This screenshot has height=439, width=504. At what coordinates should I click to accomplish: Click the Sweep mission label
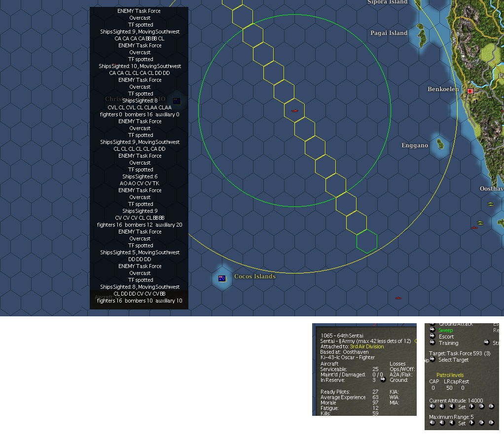click(x=445, y=330)
